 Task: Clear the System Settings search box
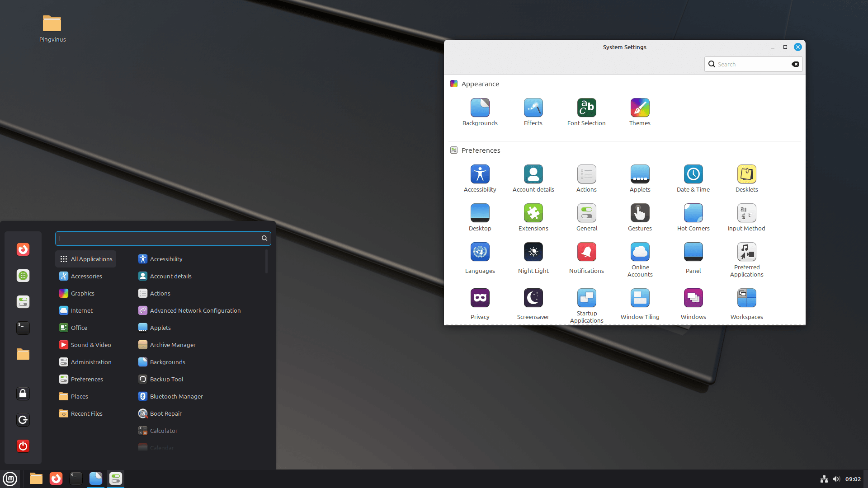click(795, 64)
